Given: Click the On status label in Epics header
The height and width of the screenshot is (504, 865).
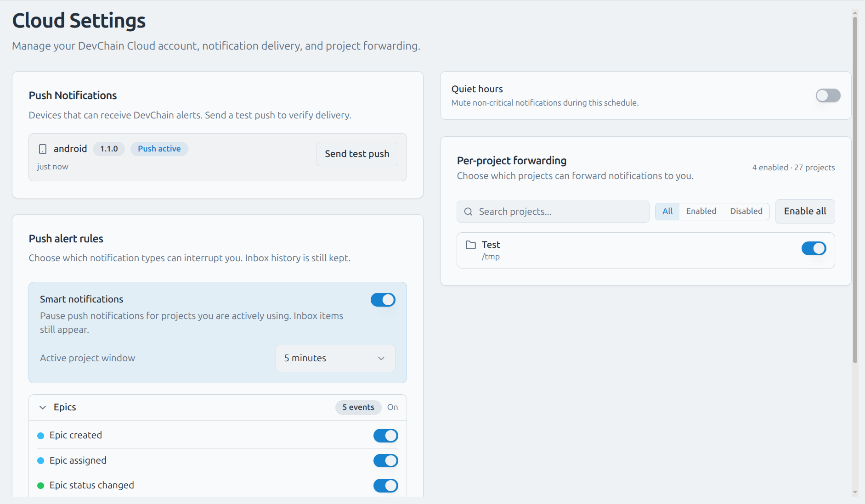Looking at the screenshot, I should pos(392,408).
